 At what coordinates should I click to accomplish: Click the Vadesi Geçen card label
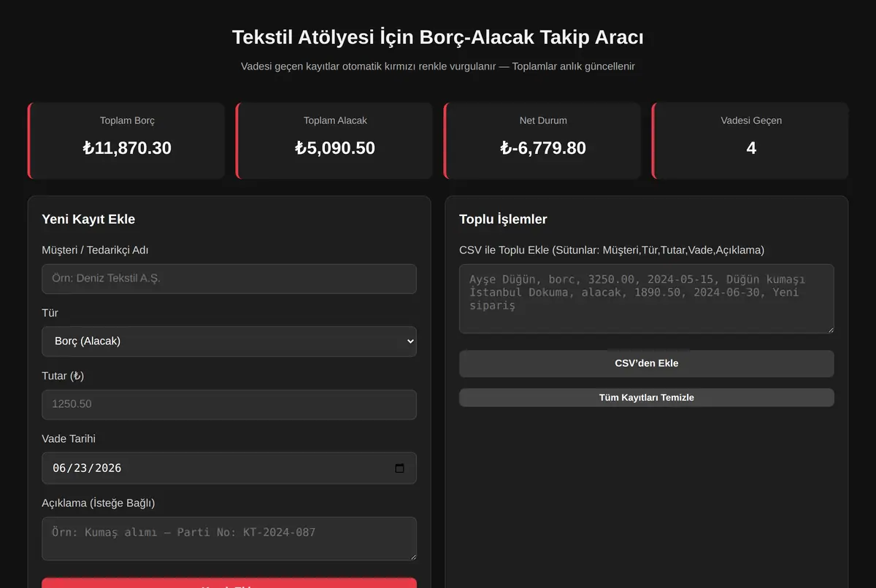751,120
